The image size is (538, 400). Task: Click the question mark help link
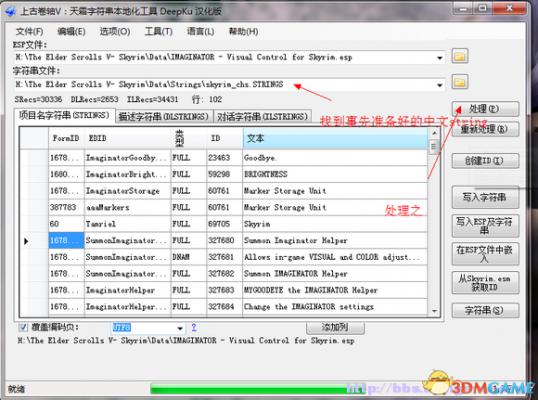point(194,327)
